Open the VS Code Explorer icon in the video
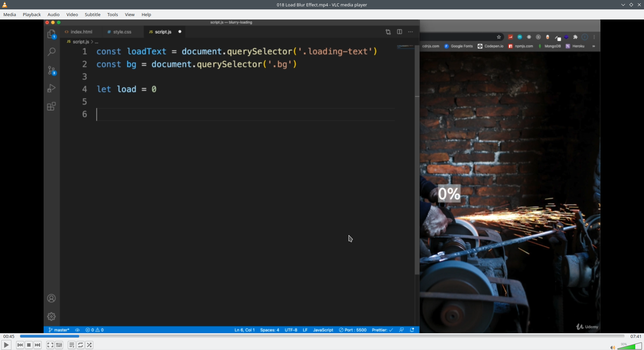Screen dimensions: 644x350 click(x=51, y=34)
